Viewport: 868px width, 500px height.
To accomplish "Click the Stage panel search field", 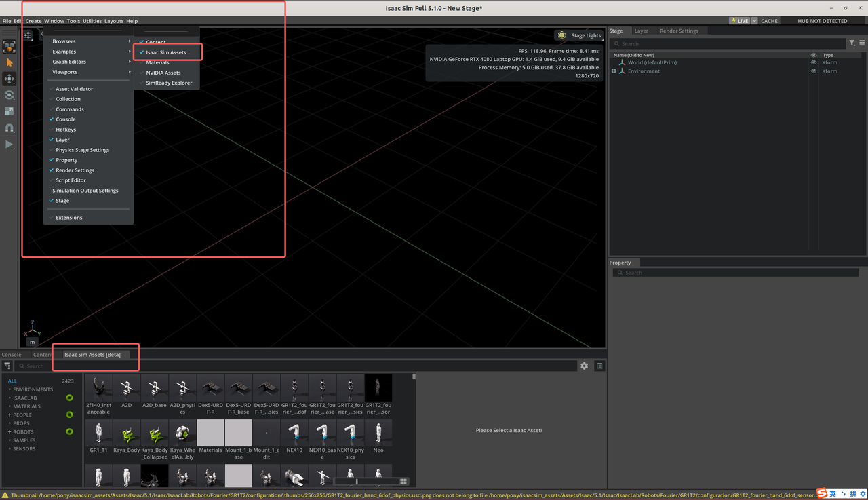I will pos(728,43).
